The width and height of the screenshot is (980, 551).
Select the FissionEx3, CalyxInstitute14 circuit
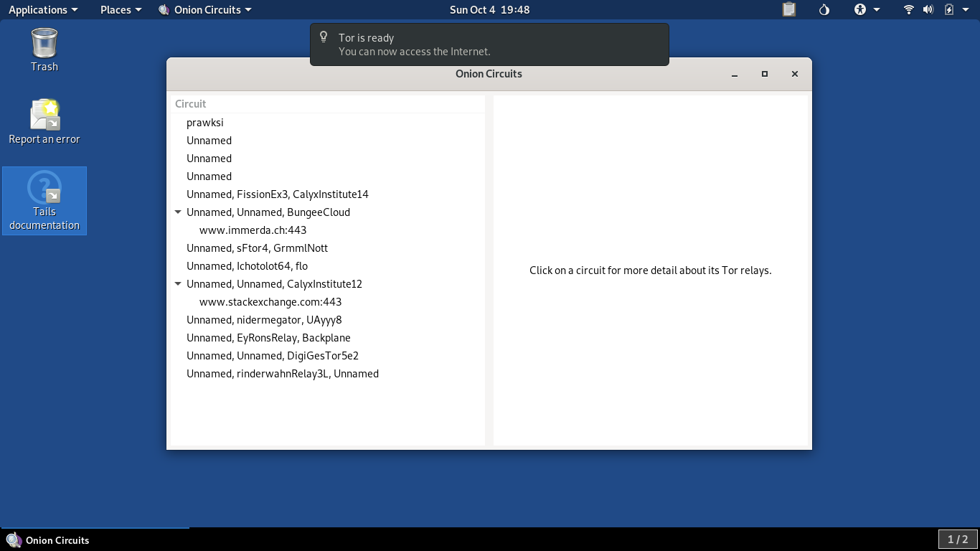click(327, 194)
